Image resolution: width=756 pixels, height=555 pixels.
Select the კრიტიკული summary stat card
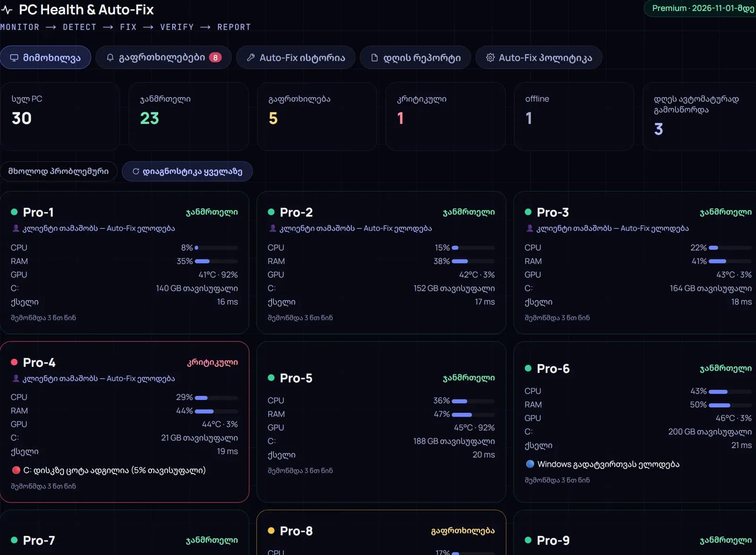point(446,116)
